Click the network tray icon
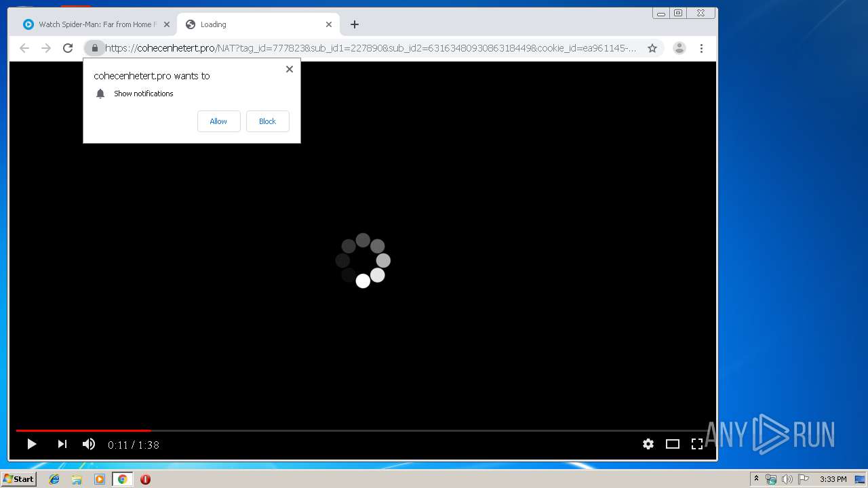The width and height of the screenshot is (868, 488). coord(770,479)
